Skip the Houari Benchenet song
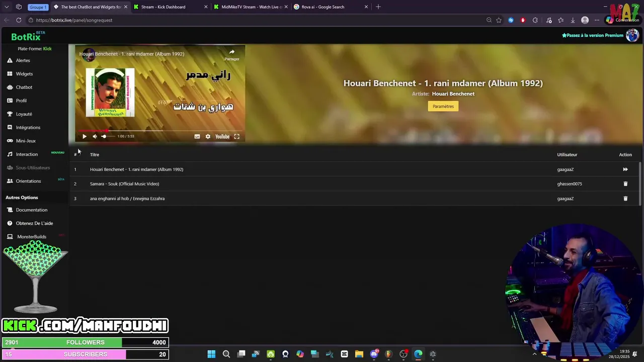 click(x=625, y=169)
